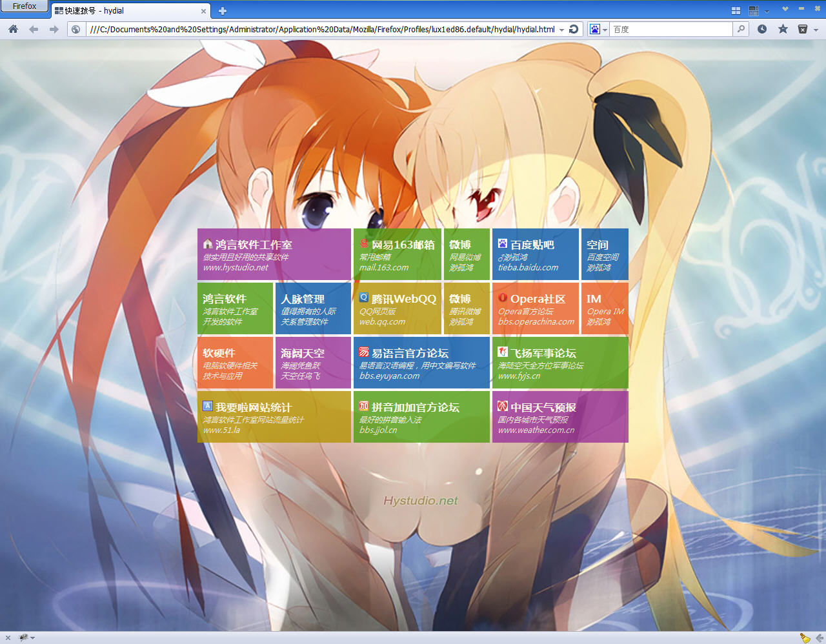Go to the Home page

coord(14,29)
